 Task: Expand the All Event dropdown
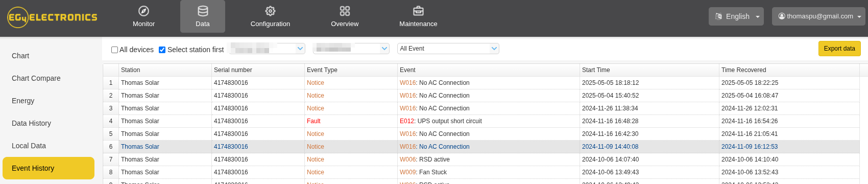[x=448, y=49]
